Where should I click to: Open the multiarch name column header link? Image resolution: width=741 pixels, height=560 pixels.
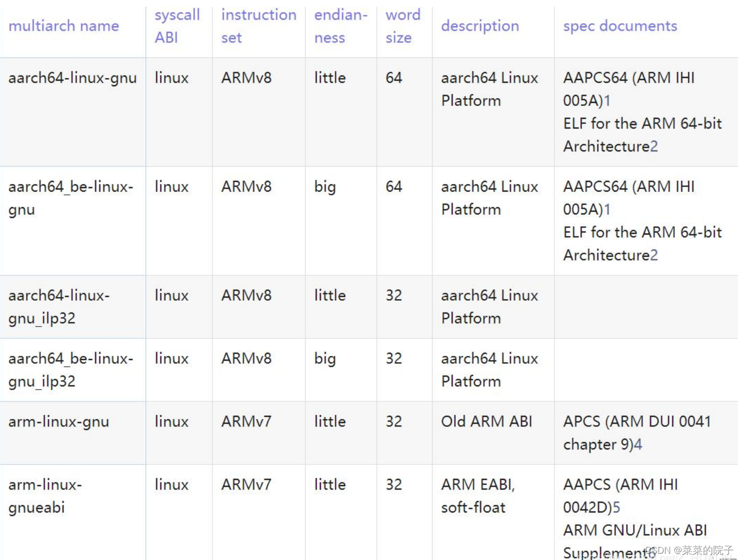click(64, 26)
